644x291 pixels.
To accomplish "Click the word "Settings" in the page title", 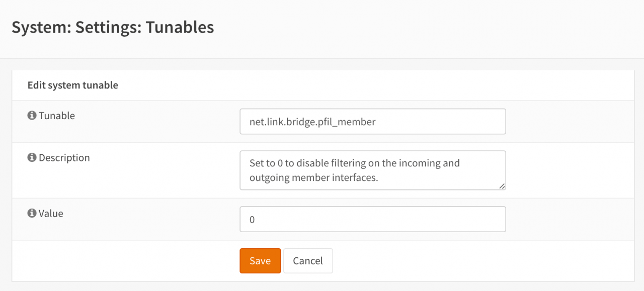I will coord(106,27).
